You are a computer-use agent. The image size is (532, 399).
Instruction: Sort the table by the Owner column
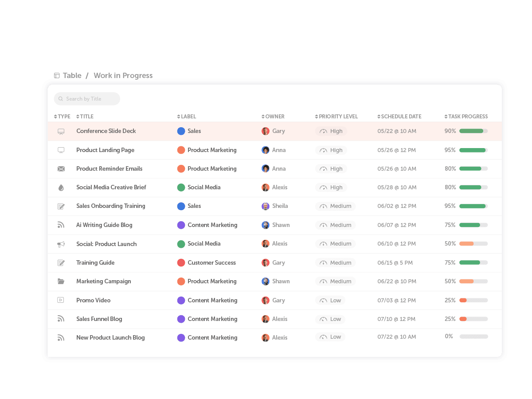(x=273, y=117)
